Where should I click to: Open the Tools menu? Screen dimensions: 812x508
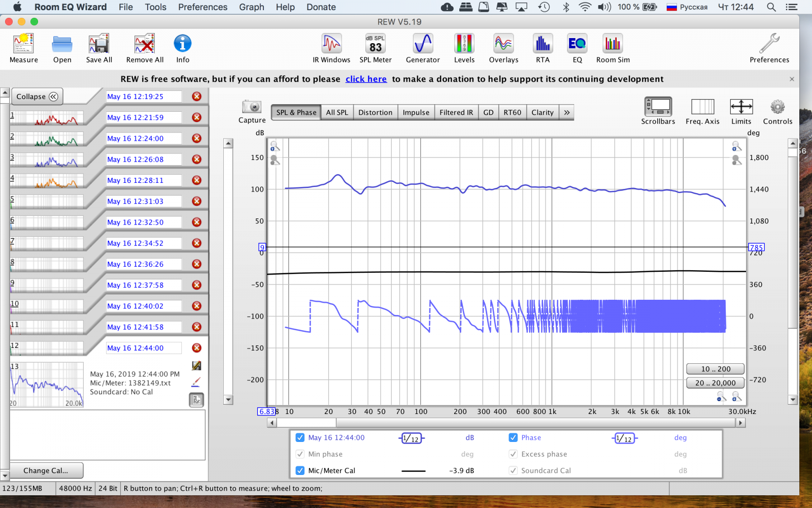tap(155, 7)
